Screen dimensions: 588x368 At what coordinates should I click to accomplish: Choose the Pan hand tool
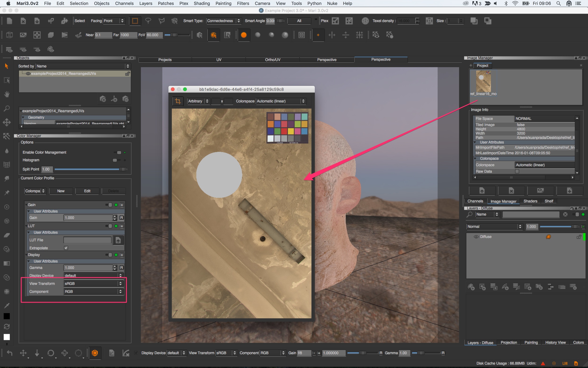(7, 94)
